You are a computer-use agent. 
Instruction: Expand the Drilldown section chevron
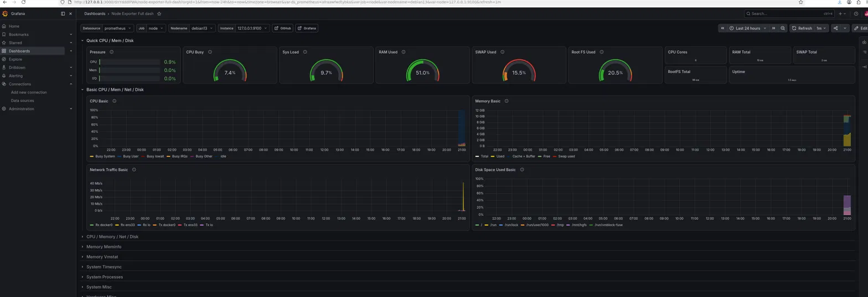[71, 67]
